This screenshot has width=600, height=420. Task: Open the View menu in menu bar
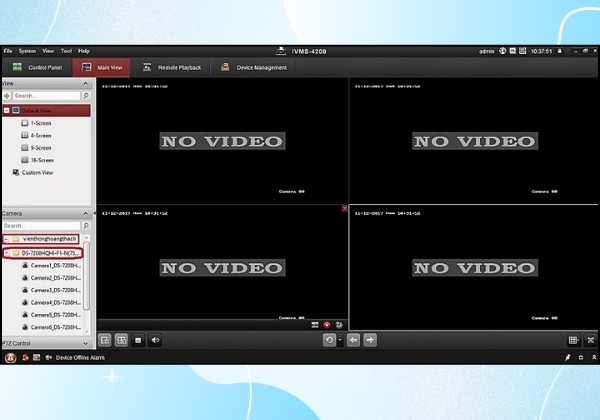click(48, 51)
